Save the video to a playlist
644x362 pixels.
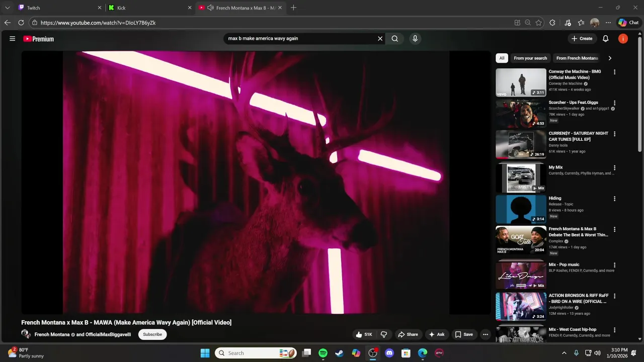pos(464,334)
